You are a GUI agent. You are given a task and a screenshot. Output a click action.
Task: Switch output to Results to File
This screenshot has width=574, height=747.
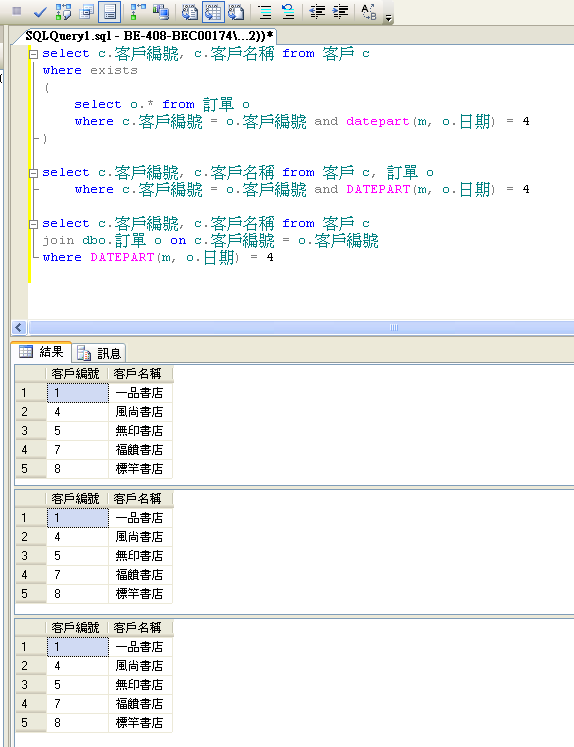236,11
